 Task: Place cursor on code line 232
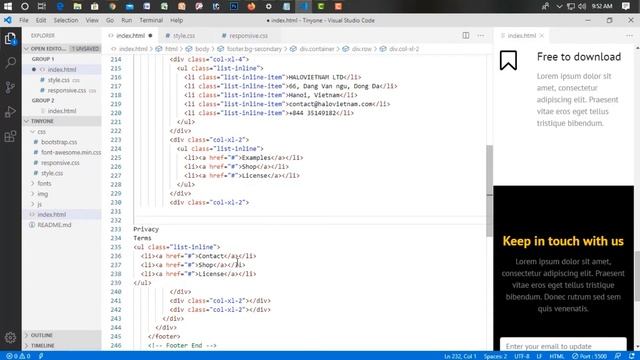point(309,220)
